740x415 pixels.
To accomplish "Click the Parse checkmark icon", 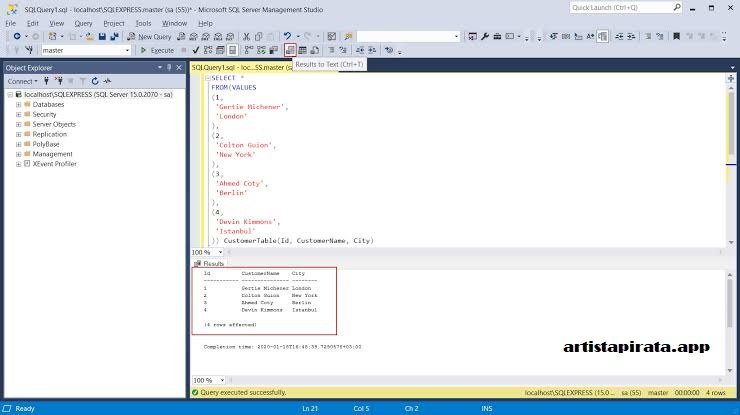I will [x=195, y=50].
